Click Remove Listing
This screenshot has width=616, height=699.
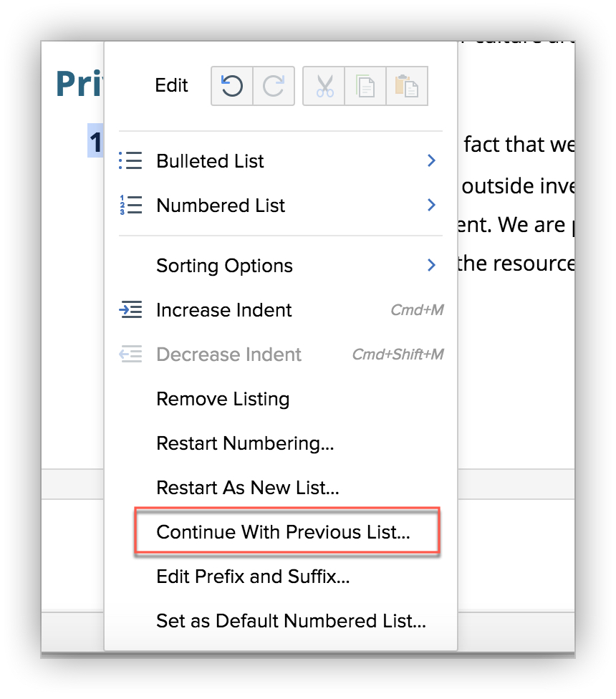(223, 399)
